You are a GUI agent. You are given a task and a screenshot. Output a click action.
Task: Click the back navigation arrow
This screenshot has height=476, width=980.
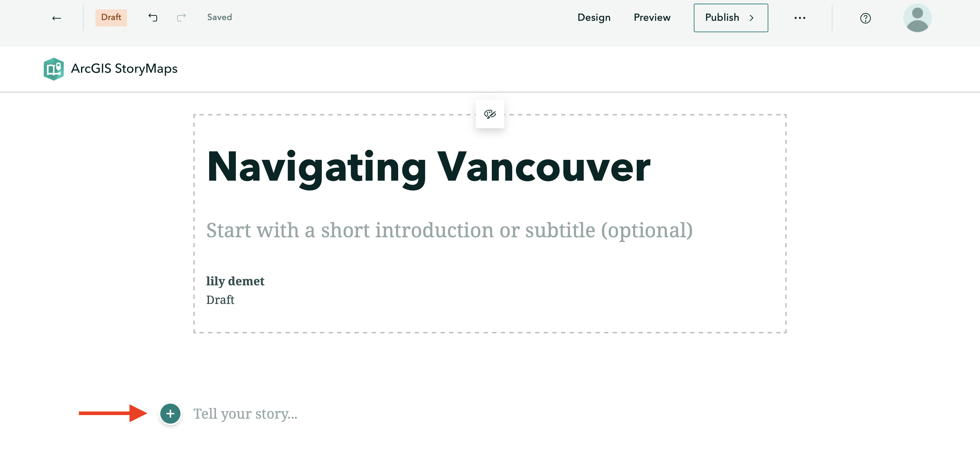57,17
